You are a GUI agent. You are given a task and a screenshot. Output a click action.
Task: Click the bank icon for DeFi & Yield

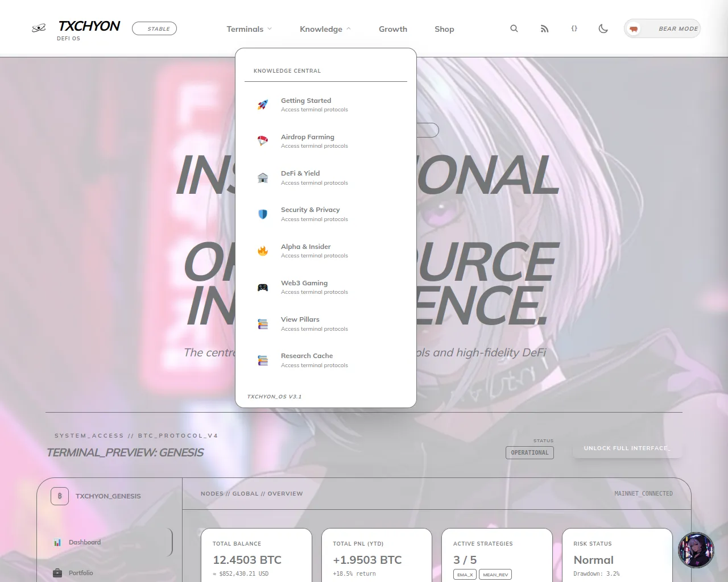click(263, 178)
